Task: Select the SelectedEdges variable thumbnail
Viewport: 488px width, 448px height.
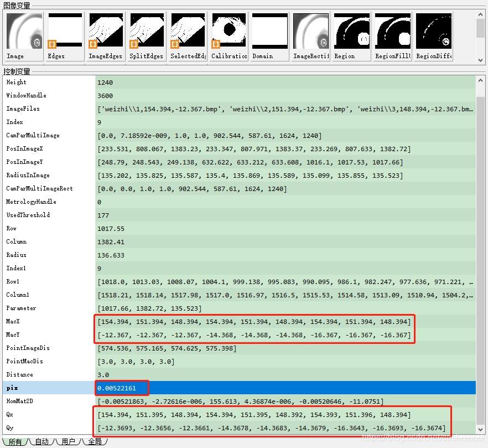Action: click(x=188, y=36)
